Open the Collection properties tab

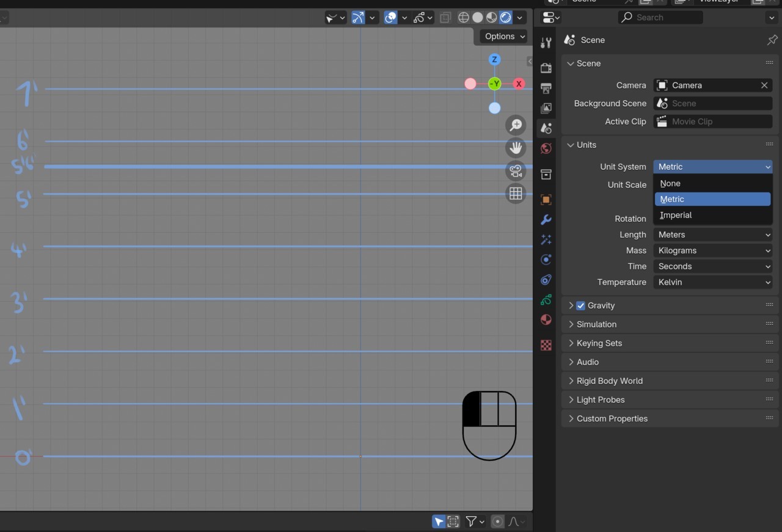tap(546, 175)
